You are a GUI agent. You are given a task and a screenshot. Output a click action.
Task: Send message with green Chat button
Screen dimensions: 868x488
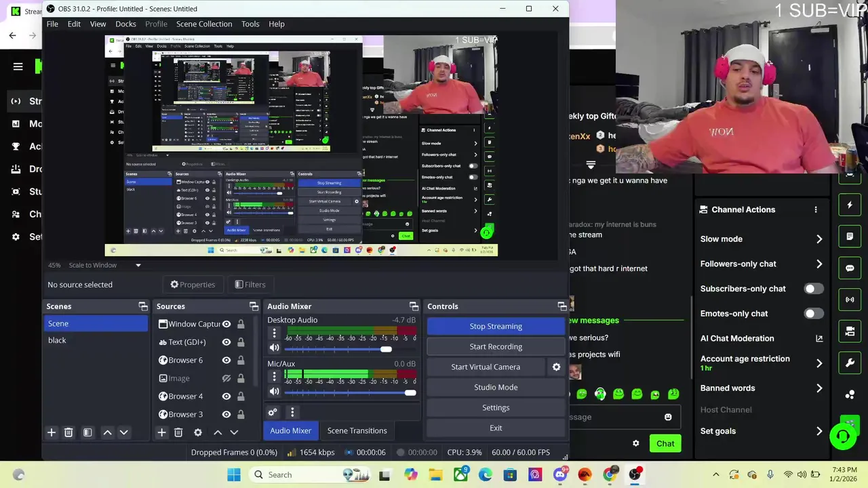click(665, 443)
